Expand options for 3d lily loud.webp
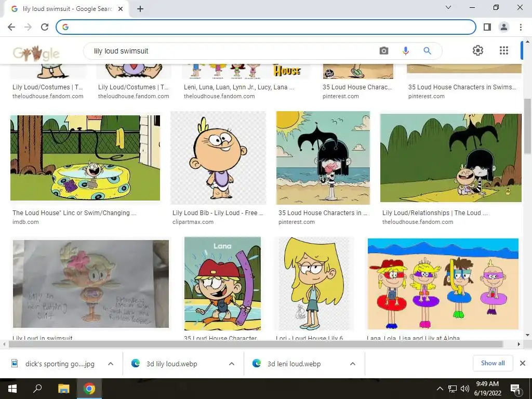 point(232,364)
